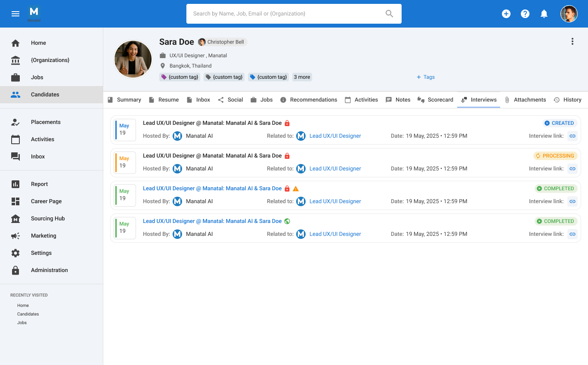Click the Christopher Bell owner chip
The image size is (588, 365).
[x=223, y=42]
